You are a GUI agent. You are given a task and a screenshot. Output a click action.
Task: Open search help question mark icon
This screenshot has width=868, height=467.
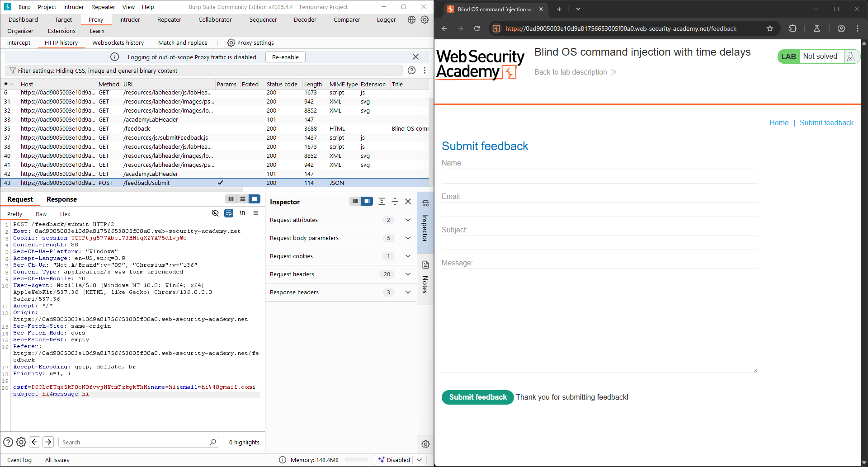pyautogui.click(x=8, y=442)
